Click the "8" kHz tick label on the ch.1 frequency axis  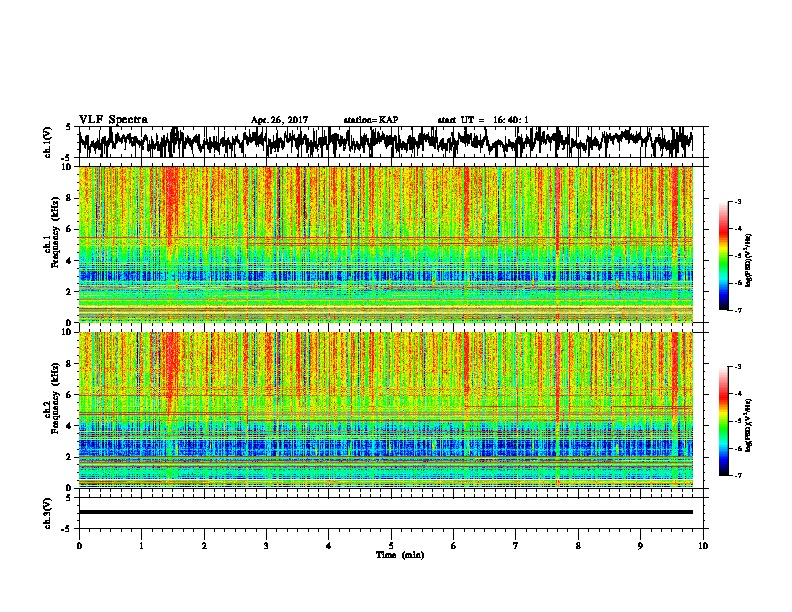point(70,198)
